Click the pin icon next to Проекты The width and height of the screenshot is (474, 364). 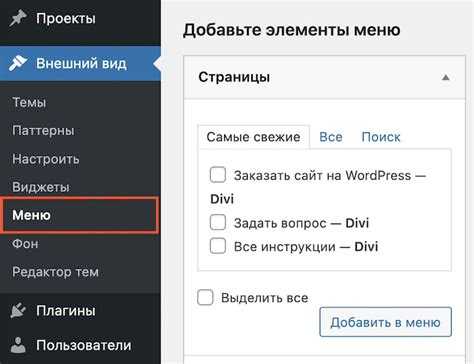coord(18,18)
